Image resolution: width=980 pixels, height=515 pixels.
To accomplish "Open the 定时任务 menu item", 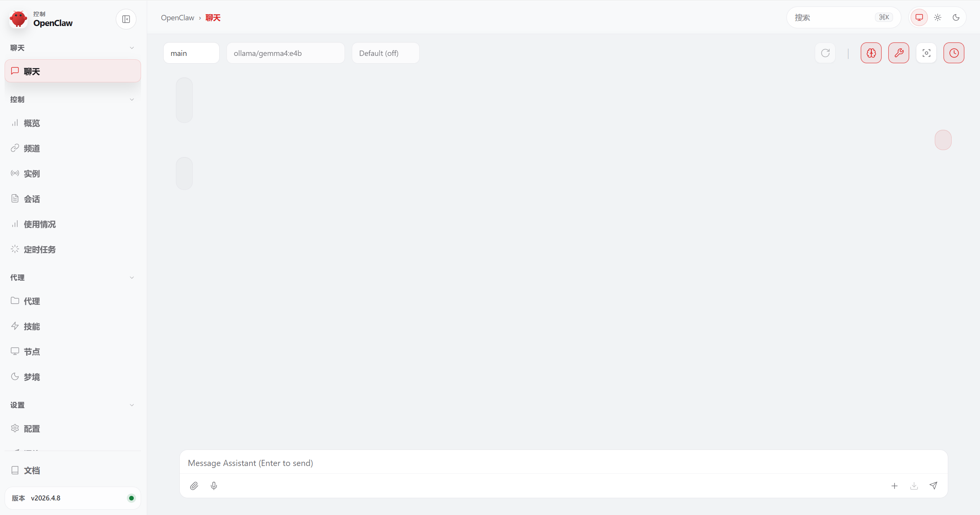I will click(x=40, y=250).
